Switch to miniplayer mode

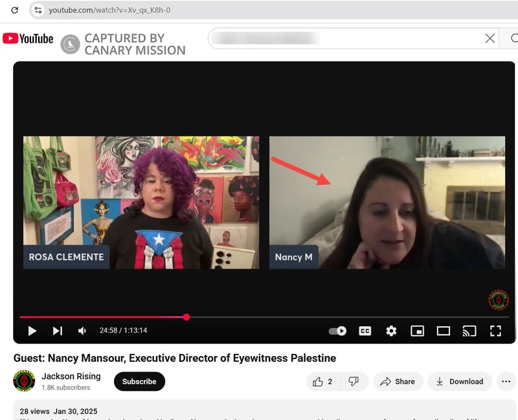pos(417,331)
